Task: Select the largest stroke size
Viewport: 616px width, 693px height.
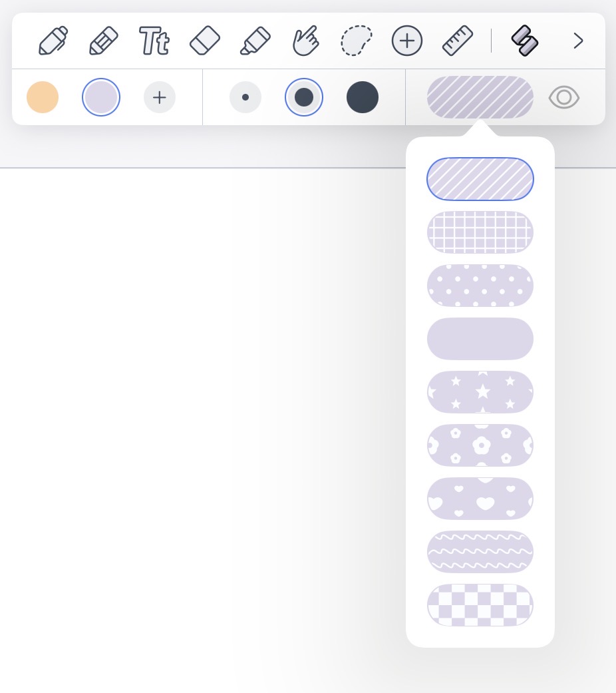Action: [x=363, y=97]
